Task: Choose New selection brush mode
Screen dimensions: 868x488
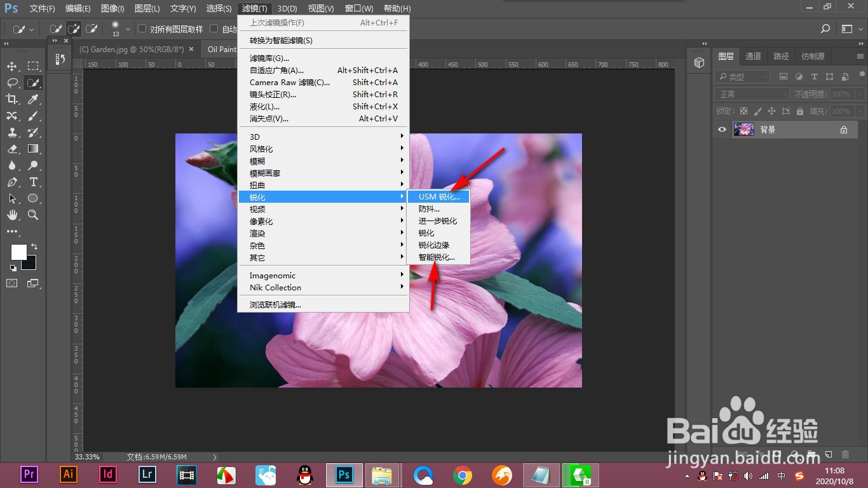Action: click(56, 29)
